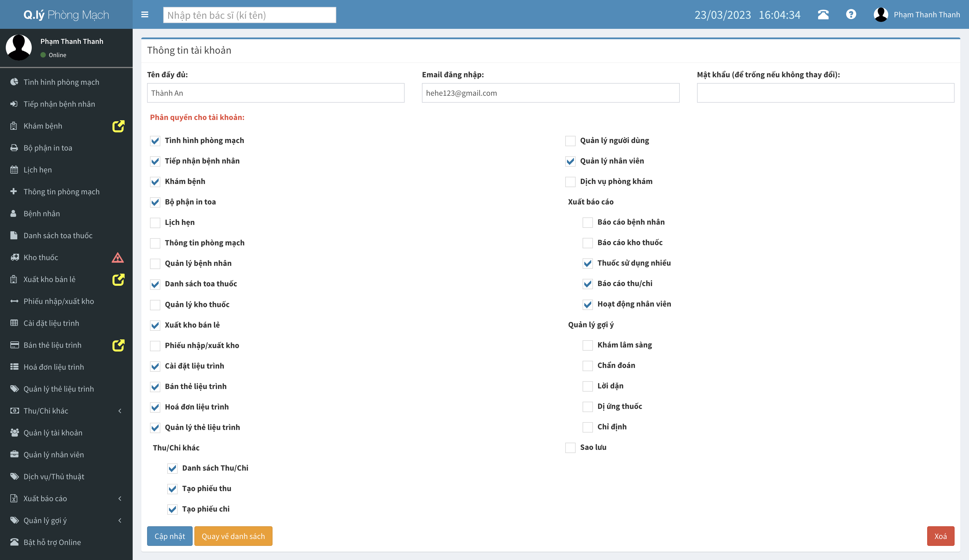Uncheck Tình hình phòng mạch permission
Image resolution: width=969 pixels, height=560 pixels.
point(155,141)
